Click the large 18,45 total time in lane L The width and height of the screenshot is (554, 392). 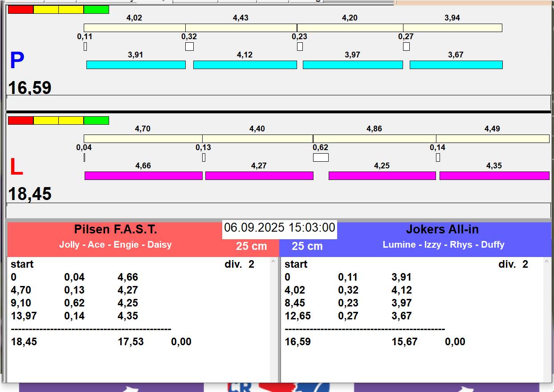coord(30,194)
